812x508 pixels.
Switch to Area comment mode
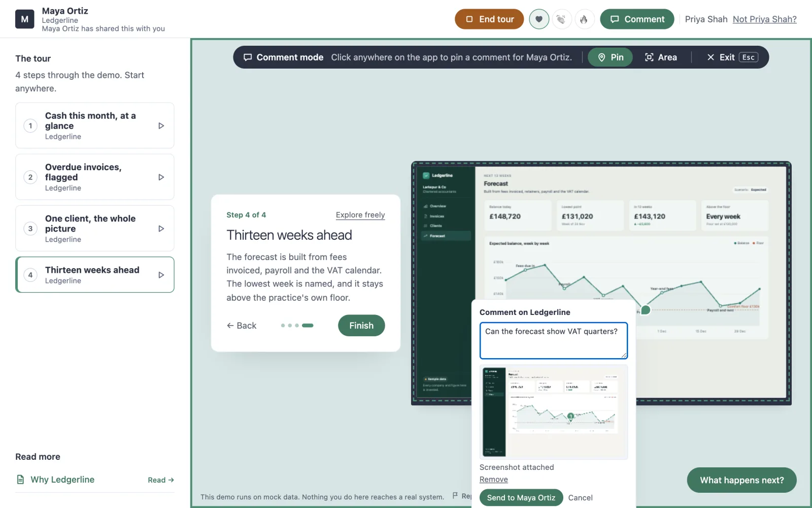pyautogui.click(x=661, y=57)
